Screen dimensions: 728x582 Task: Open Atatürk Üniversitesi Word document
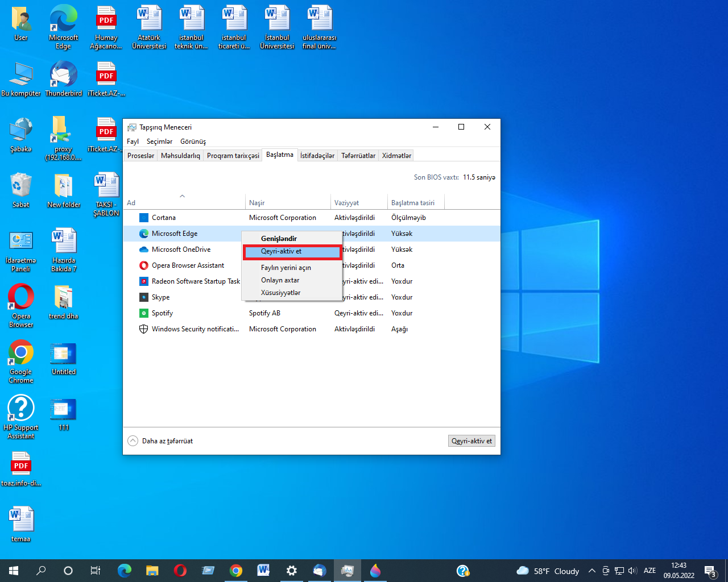click(x=149, y=27)
